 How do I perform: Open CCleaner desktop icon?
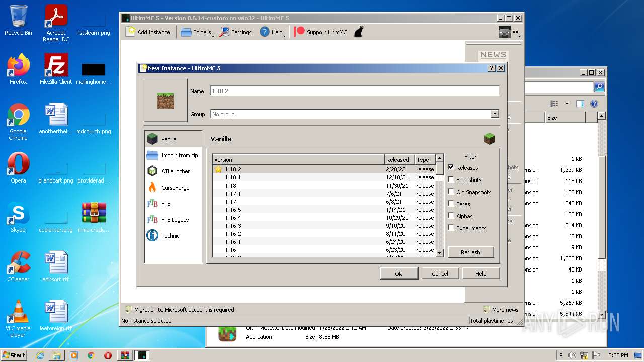18,266
